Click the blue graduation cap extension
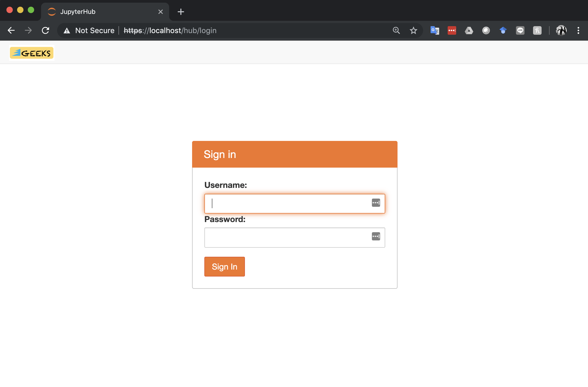Screen dimensions: 588x387 [x=503, y=30]
